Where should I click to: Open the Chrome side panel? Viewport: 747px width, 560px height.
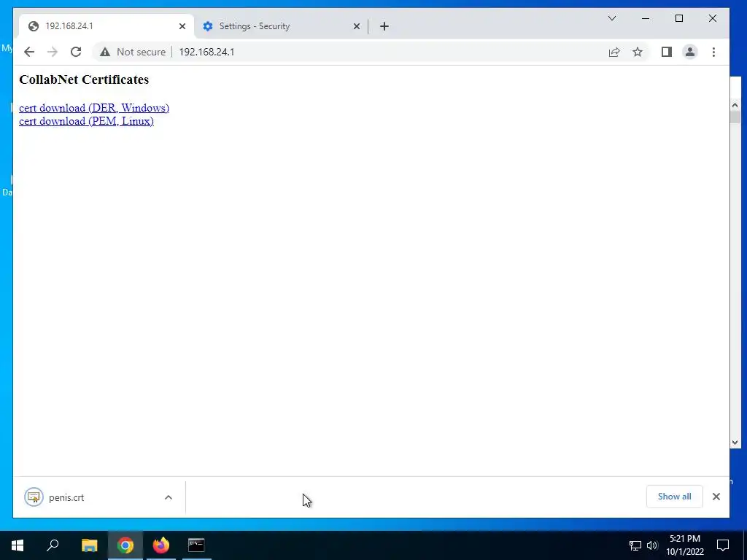pyautogui.click(x=667, y=52)
